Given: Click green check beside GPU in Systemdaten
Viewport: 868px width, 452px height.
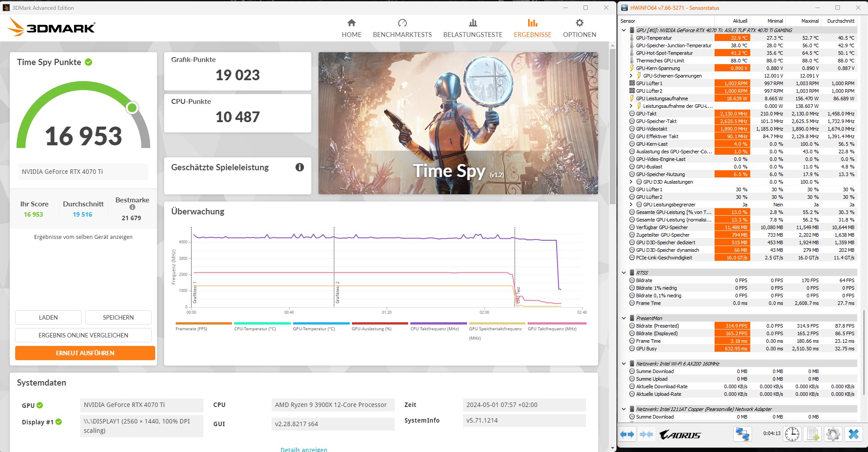Looking at the screenshot, I should [40, 405].
